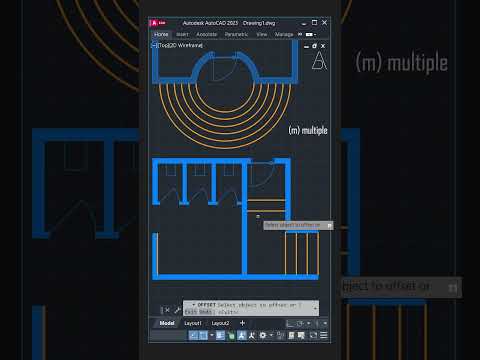Viewport: 480px width, 360px height.
Task: Click the graphics performance status icon
Action: coord(301,335)
